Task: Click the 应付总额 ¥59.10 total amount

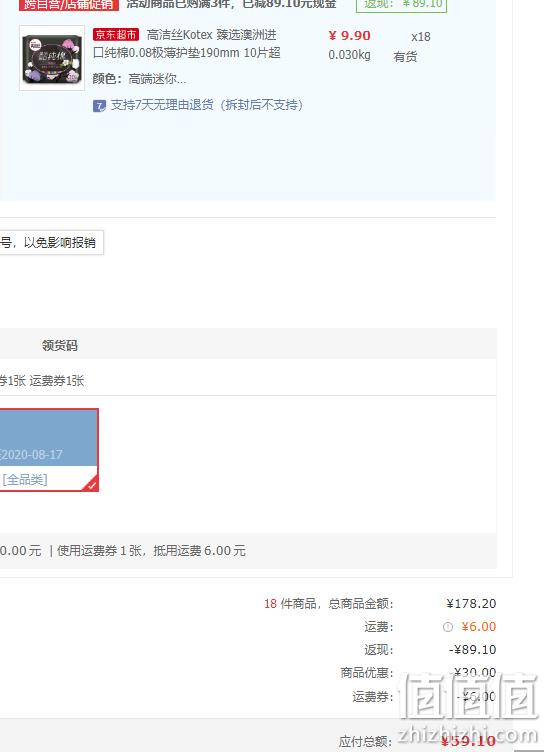Action: [468, 741]
